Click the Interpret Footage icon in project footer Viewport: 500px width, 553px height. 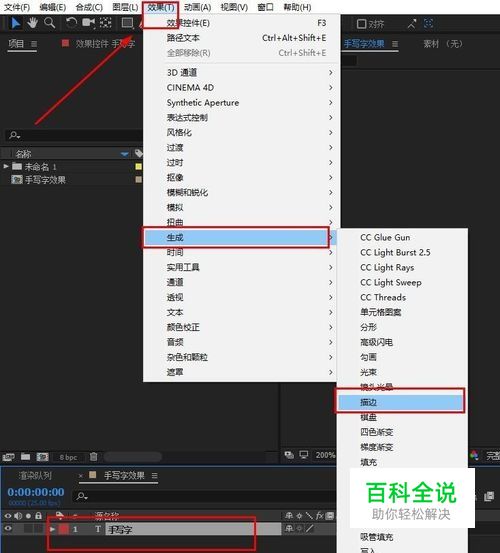click(x=9, y=457)
